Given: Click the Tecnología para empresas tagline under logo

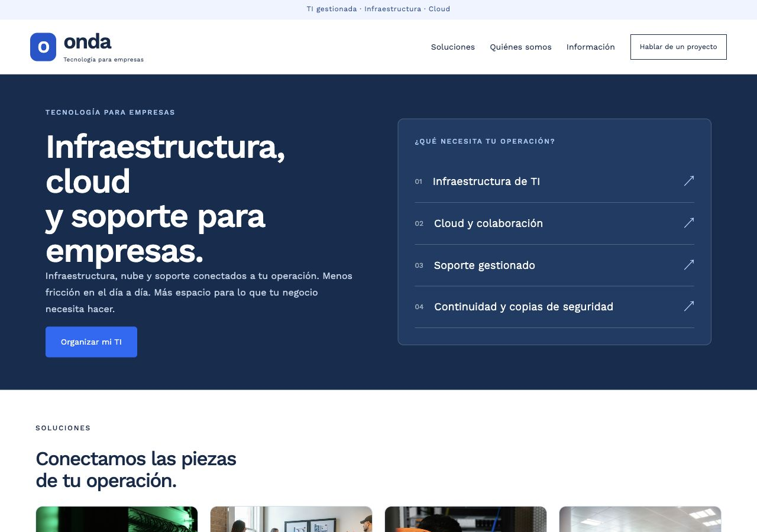Looking at the screenshot, I should (103, 60).
